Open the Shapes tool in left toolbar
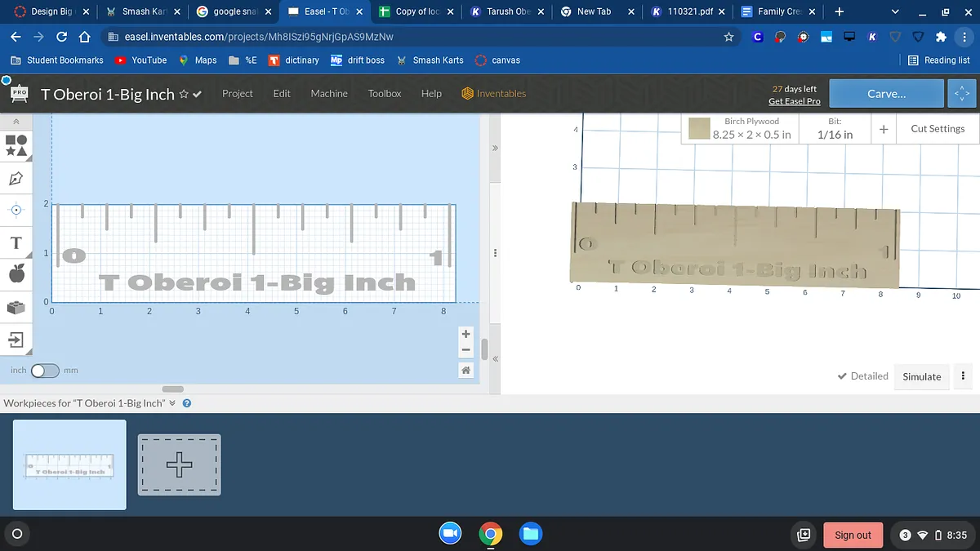 tap(16, 145)
